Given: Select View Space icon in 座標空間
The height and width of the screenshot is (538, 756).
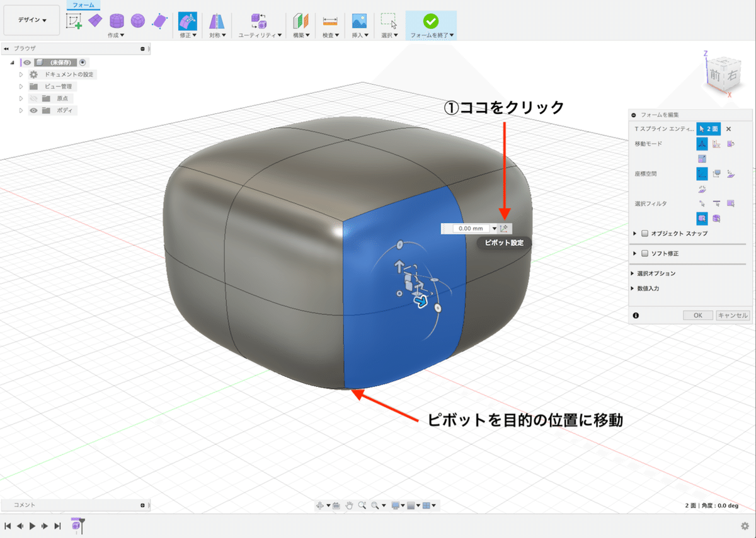Looking at the screenshot, I should [716, 173].
